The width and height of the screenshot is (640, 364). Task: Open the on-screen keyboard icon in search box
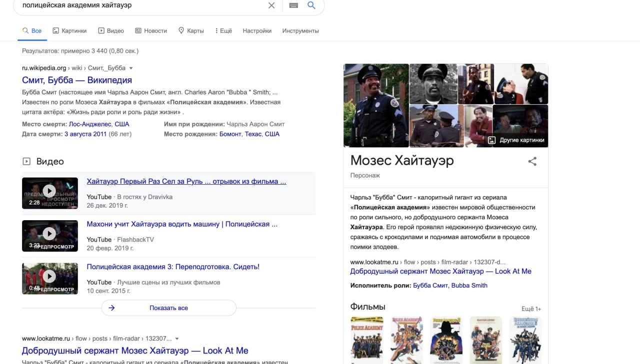click(293, 5)
